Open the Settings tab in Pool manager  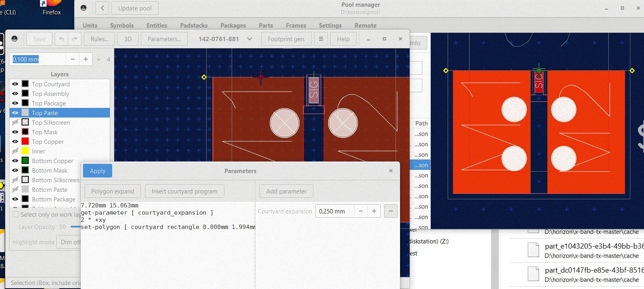330,25
